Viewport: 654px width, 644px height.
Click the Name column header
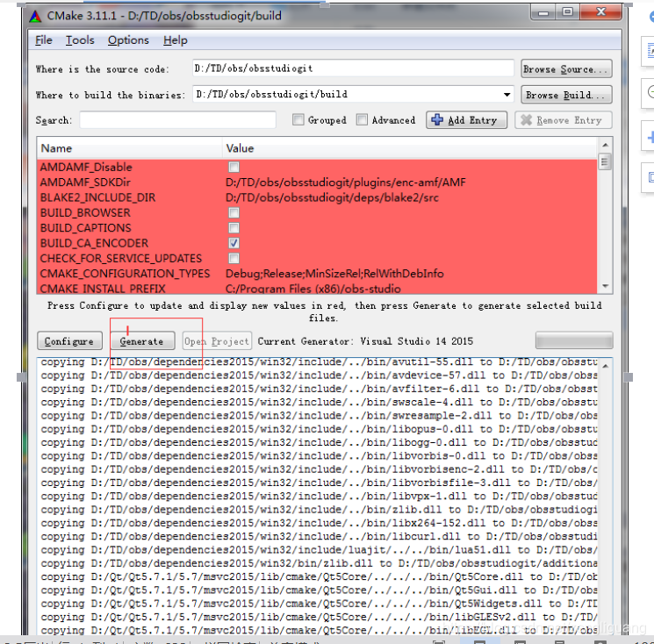pos(130,148)
